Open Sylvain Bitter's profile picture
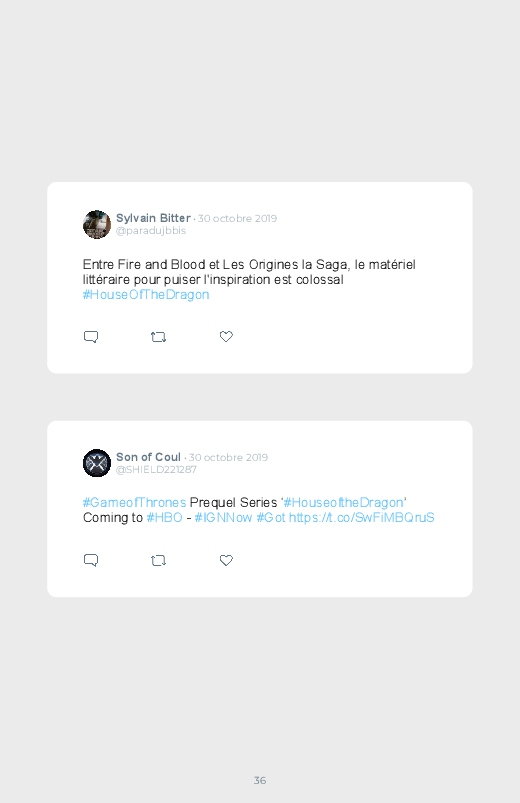 point(97,224)
